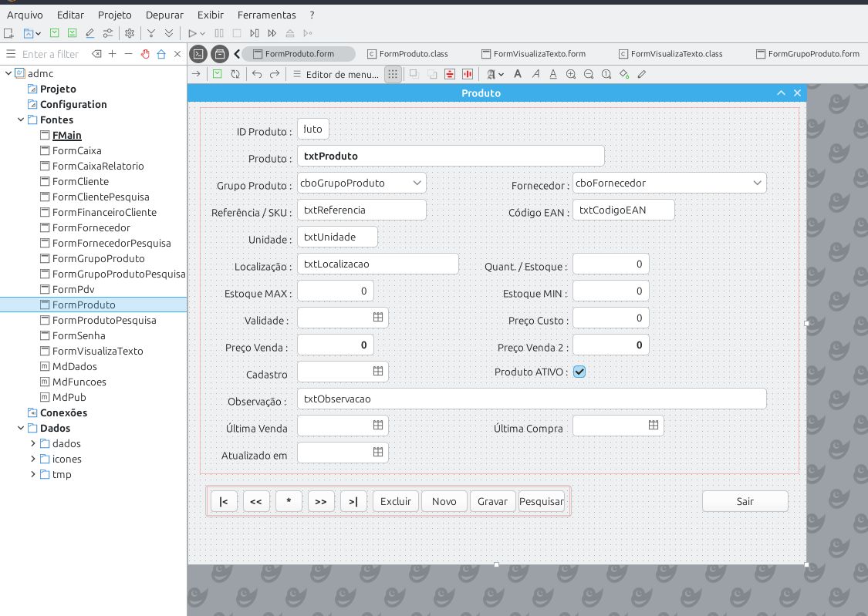Image resolution: width=868 pixels, height=616 pixels.
Task: Open the project settings gear icon
Action: [x=130, y=33]
